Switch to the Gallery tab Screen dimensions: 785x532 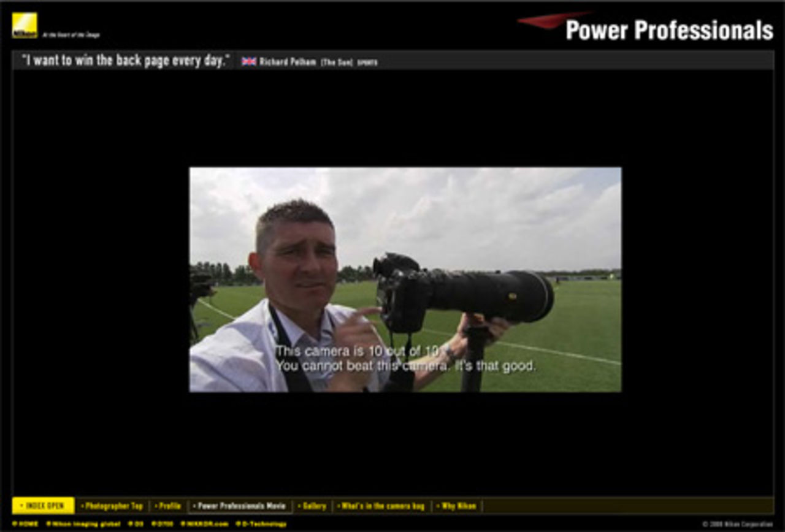[x=312, y=506]
